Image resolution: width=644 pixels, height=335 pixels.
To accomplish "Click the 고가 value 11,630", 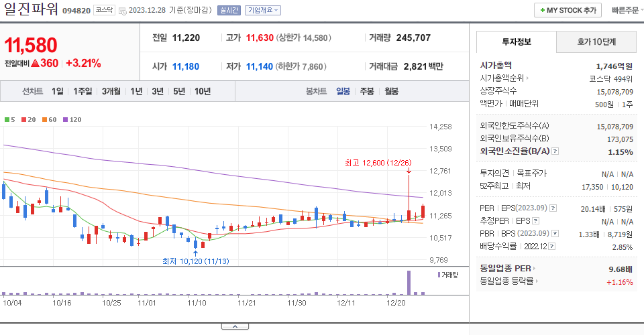I will pos(260,38).
